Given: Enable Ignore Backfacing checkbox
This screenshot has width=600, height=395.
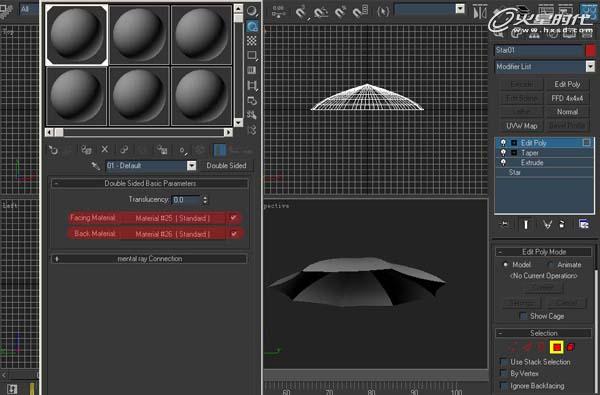Looking at the screenshot, I should pyautogui.click(x=504, y=386).
